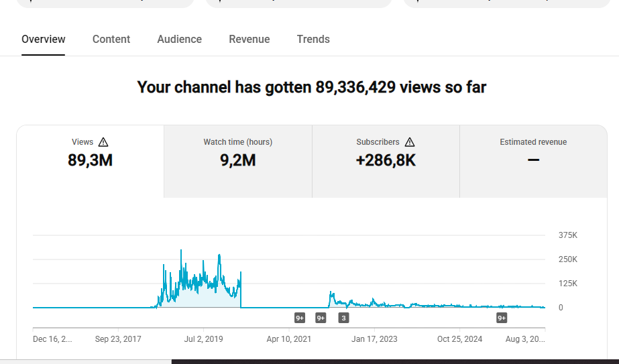The width and height of the screenshot is (619, 364).
Task: Open the 9+ marker near Oct 25, 2024
Action: 502,318
